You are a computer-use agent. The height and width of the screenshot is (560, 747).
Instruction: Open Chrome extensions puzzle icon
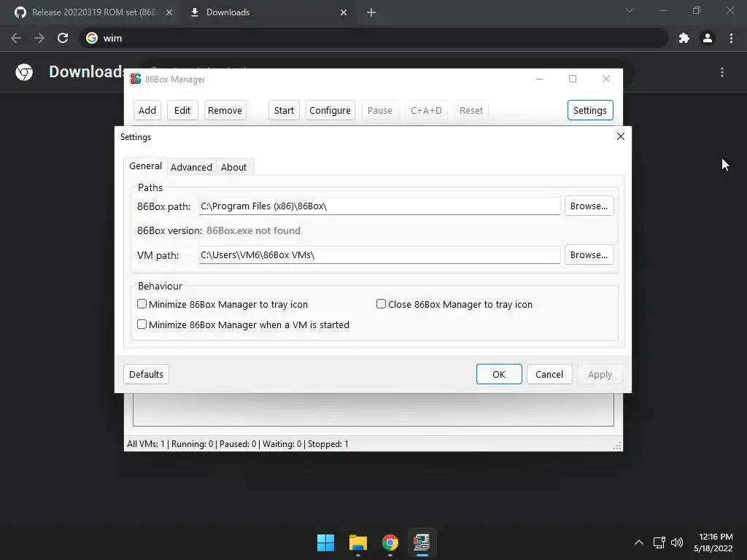pyautogui.click(x=684, y=38)
